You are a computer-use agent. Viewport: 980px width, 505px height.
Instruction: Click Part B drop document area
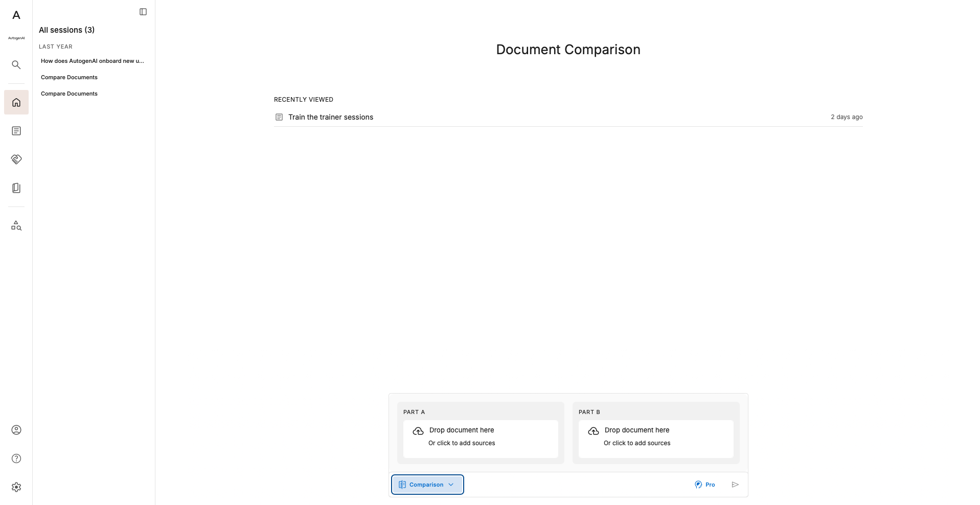[x=656, y=439]
